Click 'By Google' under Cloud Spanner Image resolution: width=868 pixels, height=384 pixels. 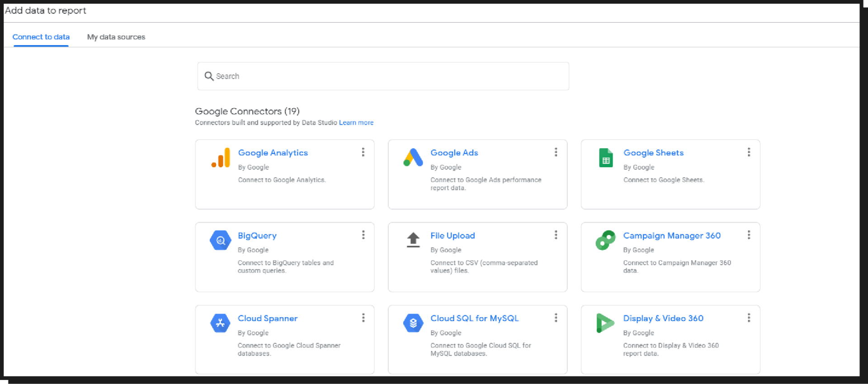pyautogui.click(x=253, y=333)
